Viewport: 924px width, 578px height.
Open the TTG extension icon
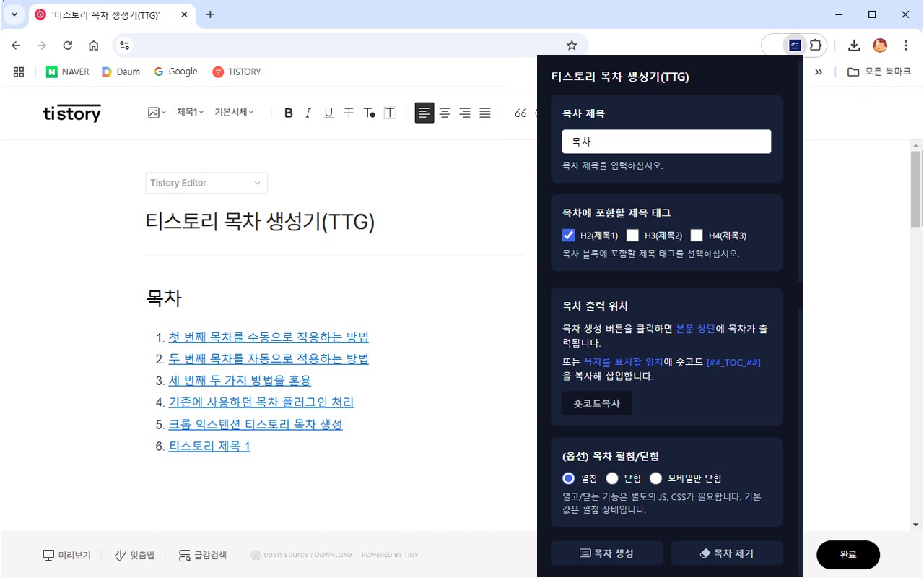tap(795, 46)
